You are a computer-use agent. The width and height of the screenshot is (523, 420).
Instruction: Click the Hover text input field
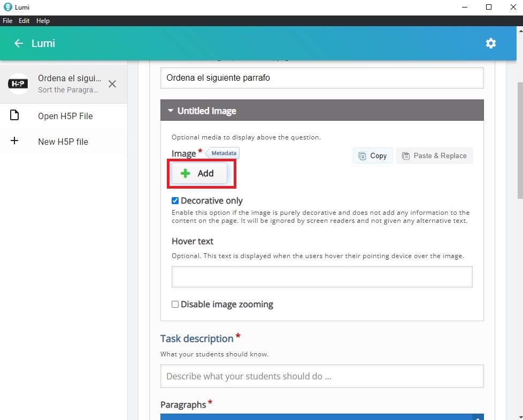(321, 277)
